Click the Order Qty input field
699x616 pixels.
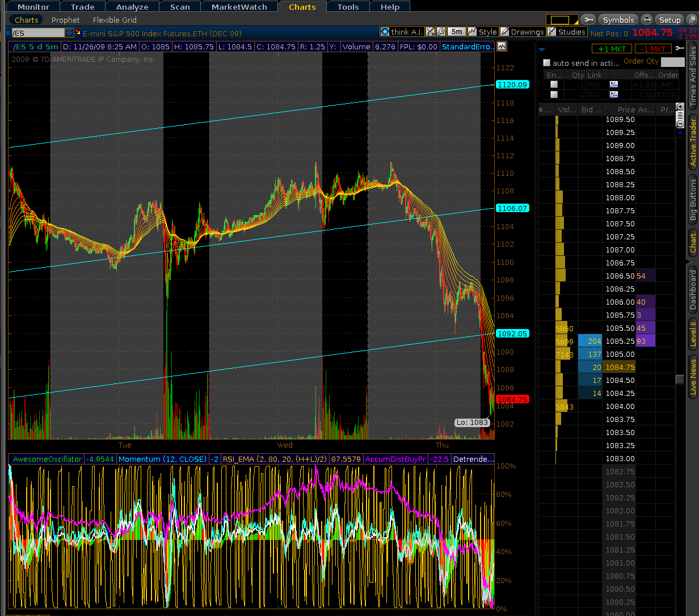pyautogui.click(x=672, y=62)
